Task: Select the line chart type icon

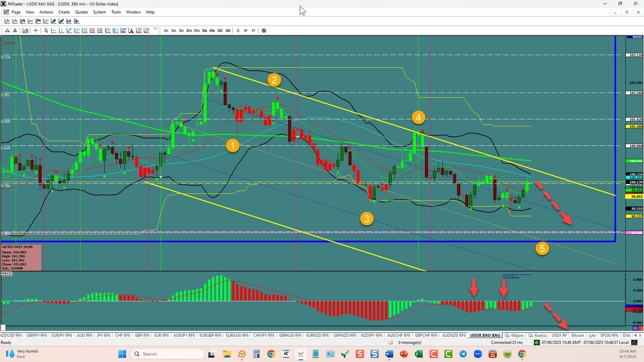Action: 30,21
